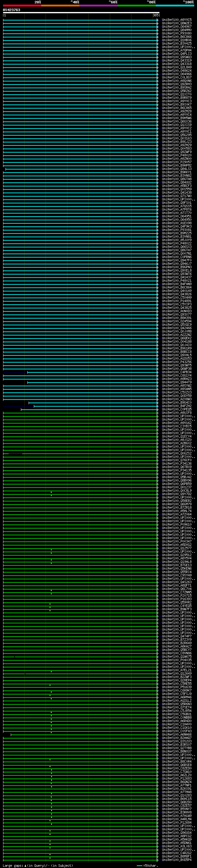The height and width of the screenshot is (868, 197).
Task: Select label UniRef100_Q1HB06
Action: point(177,40)
